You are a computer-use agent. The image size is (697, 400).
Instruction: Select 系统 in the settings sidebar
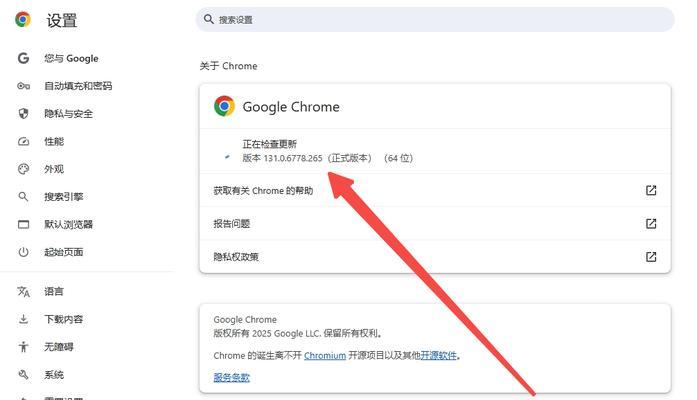(x=54, y=375)
